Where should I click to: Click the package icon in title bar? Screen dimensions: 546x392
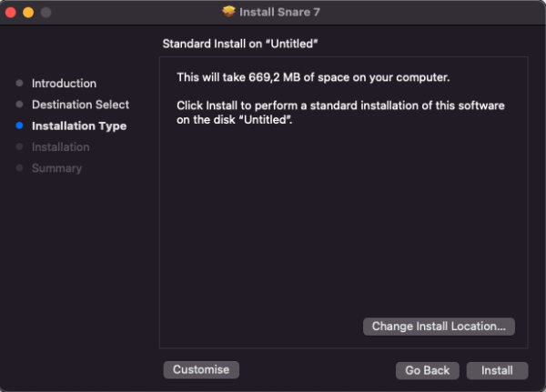tap(228, 12)
